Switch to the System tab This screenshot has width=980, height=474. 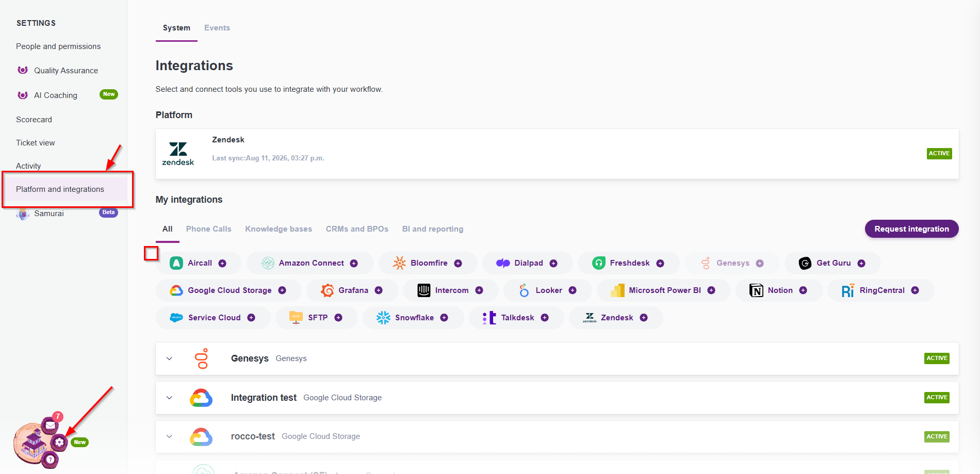pyautogui.click(x=176, y=28)
